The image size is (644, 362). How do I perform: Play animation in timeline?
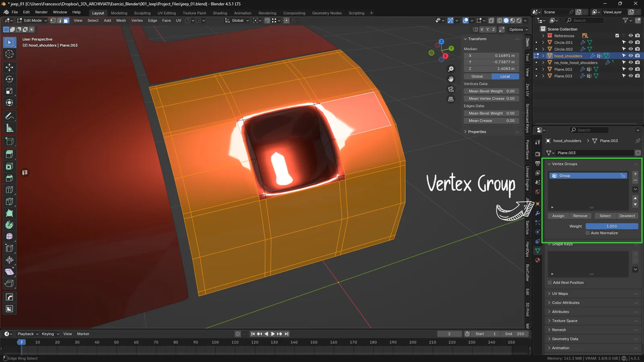272,334
